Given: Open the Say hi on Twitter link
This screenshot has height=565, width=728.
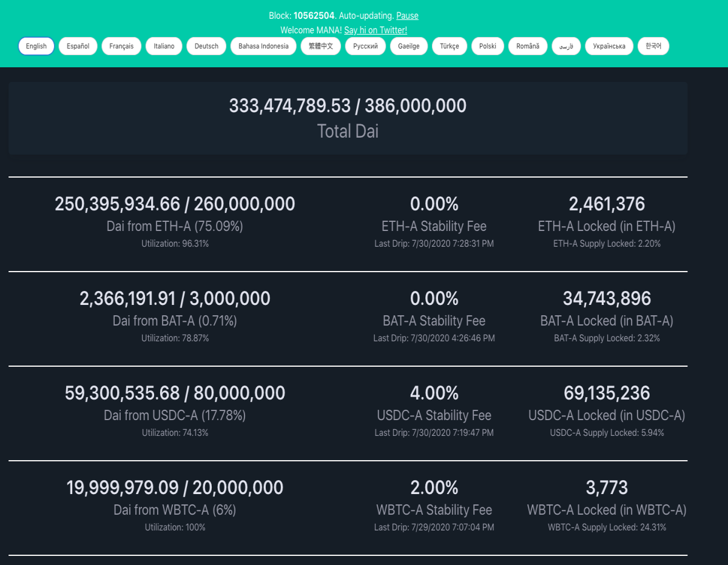Looking at the screenshot, I should (x=376, y=30).
